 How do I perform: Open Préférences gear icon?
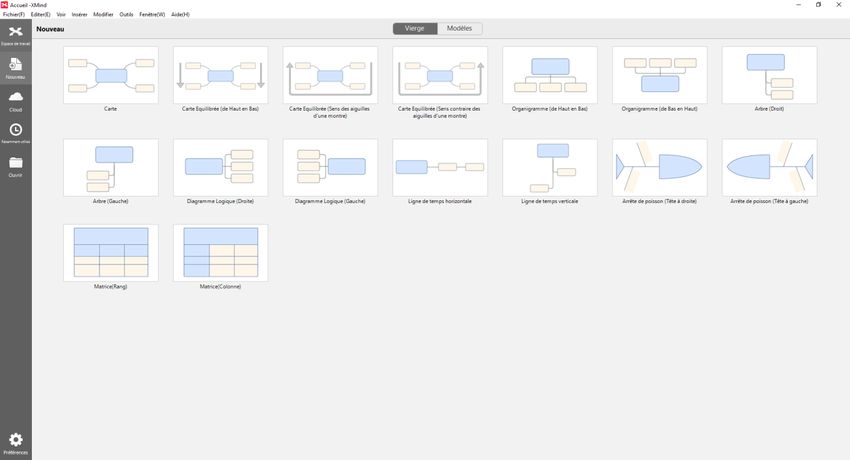point(15,441)
